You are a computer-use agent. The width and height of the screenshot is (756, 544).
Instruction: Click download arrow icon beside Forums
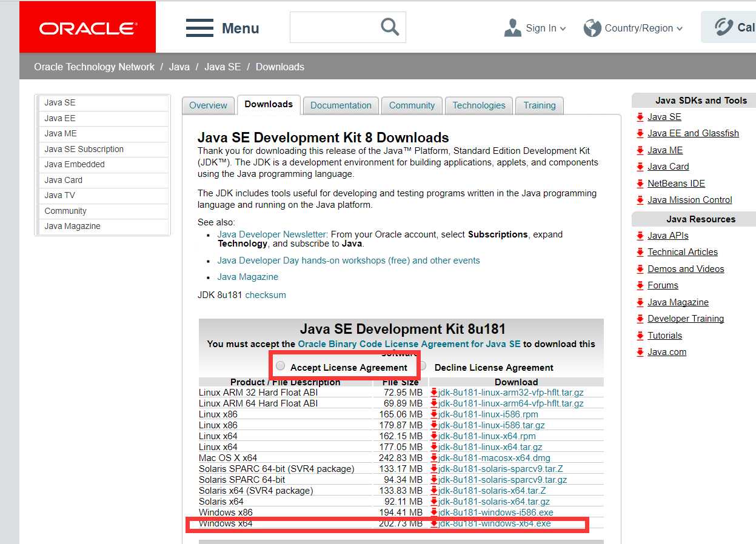tap(640, 285)
